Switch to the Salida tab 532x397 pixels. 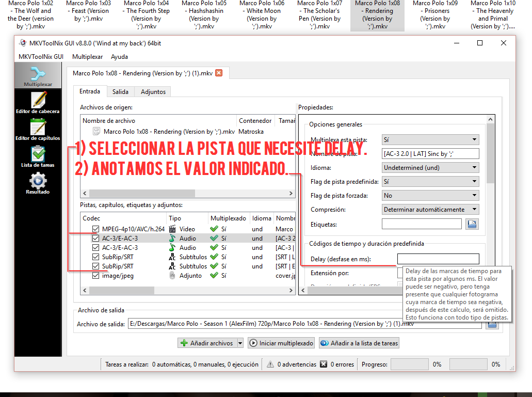[x=120, y=91]
